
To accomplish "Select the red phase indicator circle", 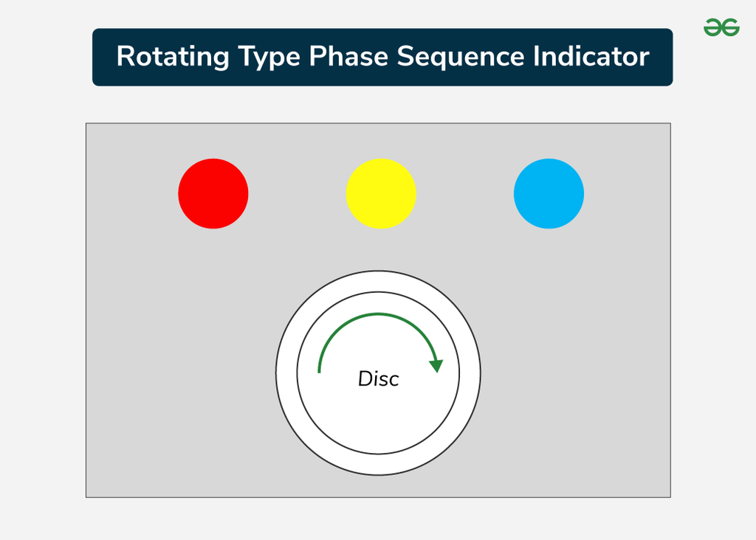I will click(x=213, y=193).
